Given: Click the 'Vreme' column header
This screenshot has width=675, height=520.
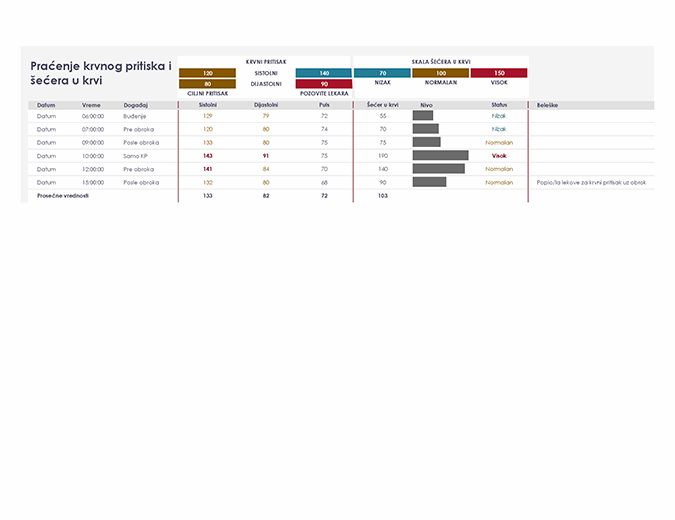Looking at the screenshot, I should [x=91, y=104].
